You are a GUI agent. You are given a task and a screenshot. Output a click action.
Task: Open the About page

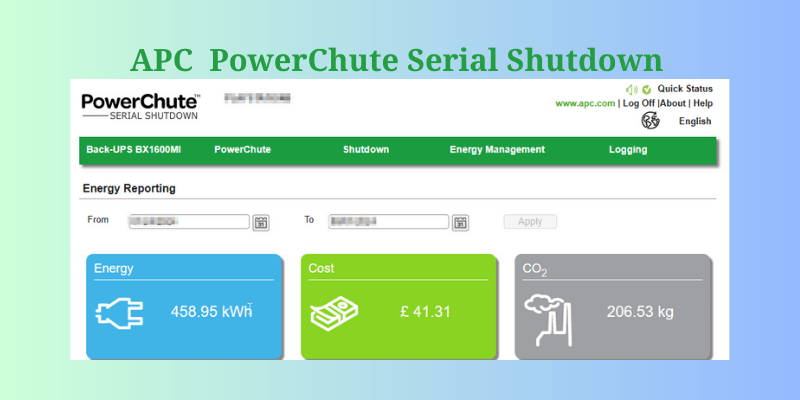(x=673, y=104)
